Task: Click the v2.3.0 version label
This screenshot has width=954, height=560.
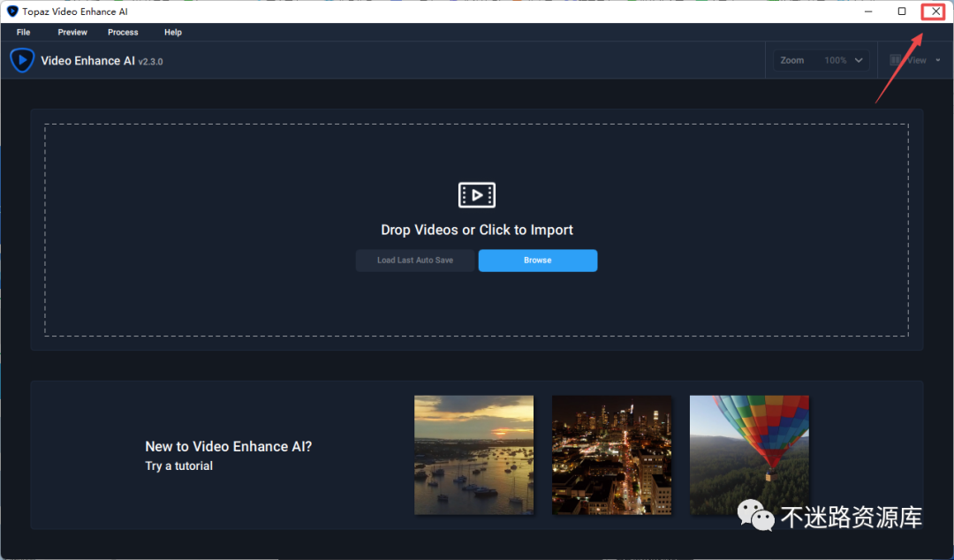Action: [150, 62]
